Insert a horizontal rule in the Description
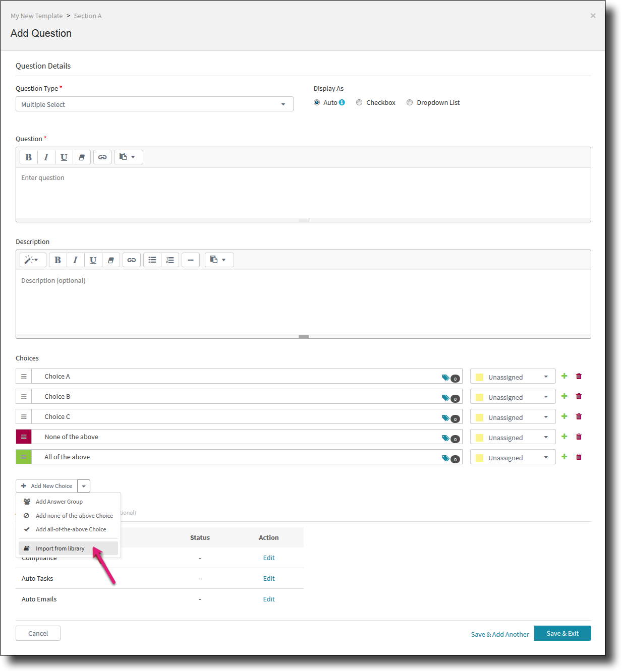The height and width of the screenshot is (672, 622). 190,260
